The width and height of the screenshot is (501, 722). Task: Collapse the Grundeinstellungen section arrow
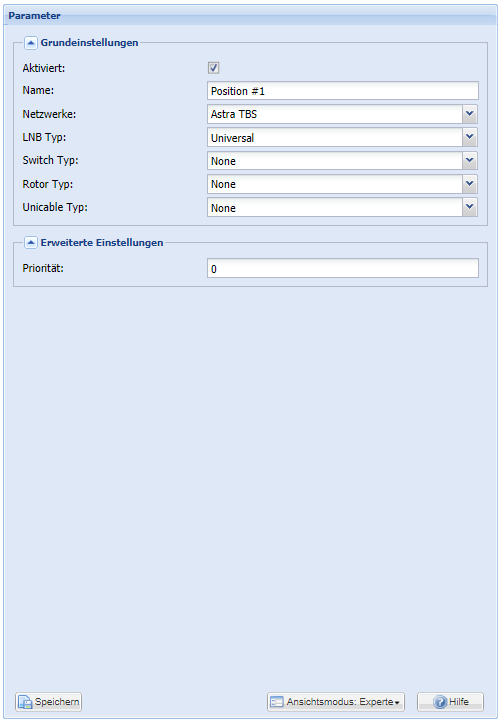coord(30,43)
